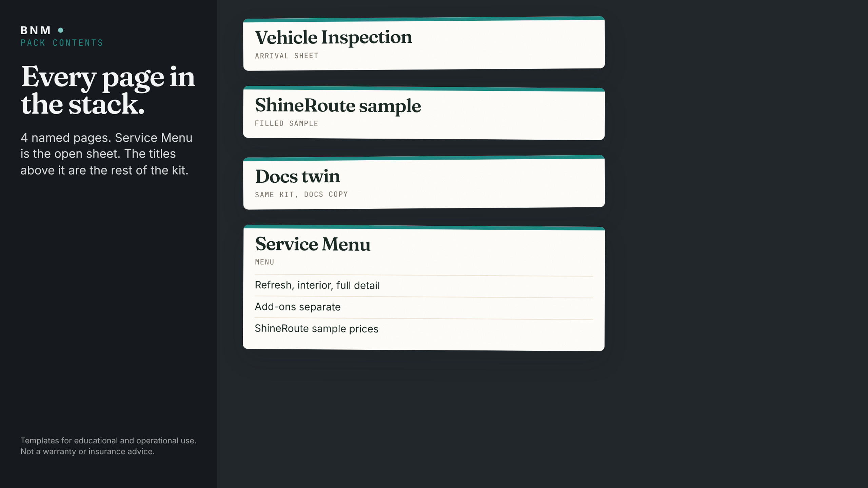Click the FILLED SAMPLE subtitle
868x488 pixels.
[x=287, y=123]
